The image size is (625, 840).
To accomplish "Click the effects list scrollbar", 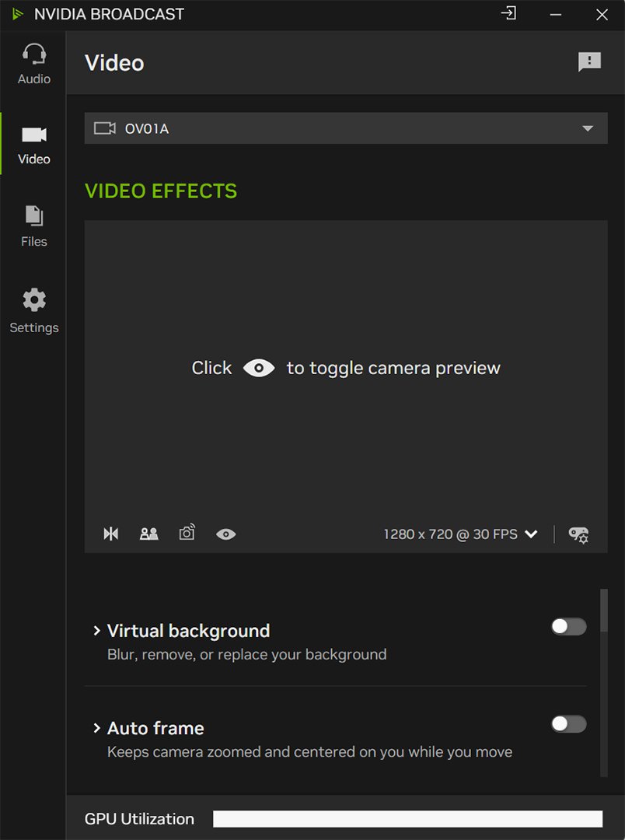I will pos(604,611).
